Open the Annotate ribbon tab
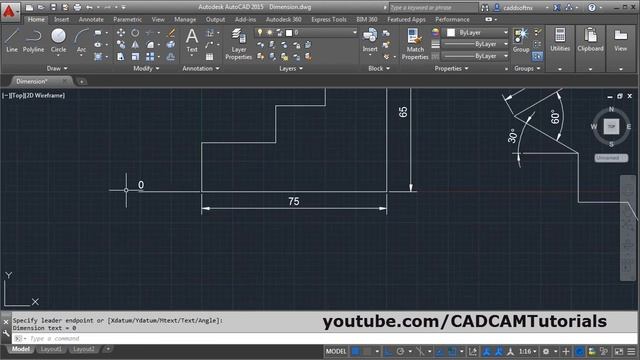640x360 pixels. pos(91,19)
